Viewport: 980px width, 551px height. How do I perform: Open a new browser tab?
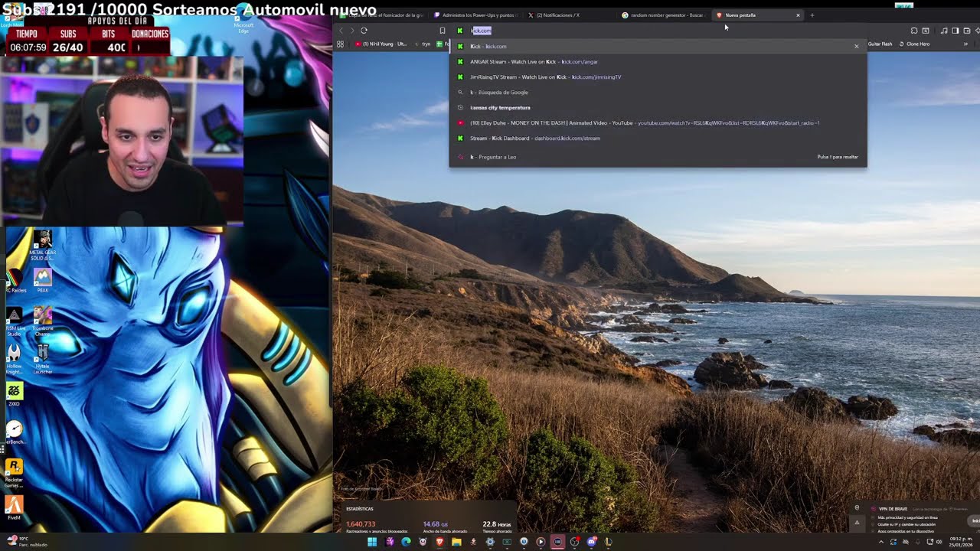pyautogui.click(x=812, y=15)
